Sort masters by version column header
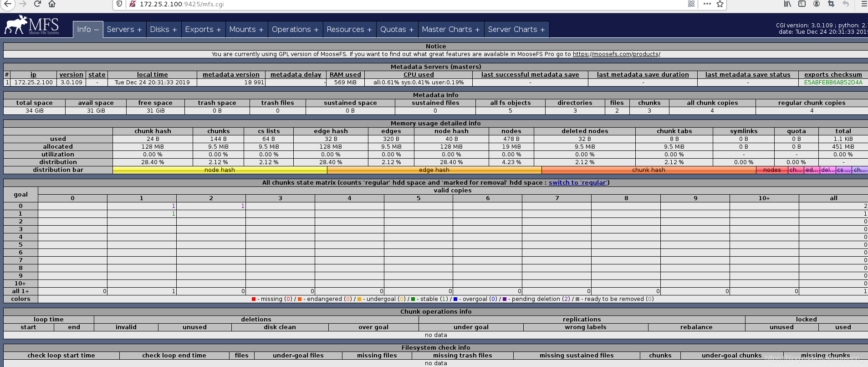868x367 pixels. point(71,75)
